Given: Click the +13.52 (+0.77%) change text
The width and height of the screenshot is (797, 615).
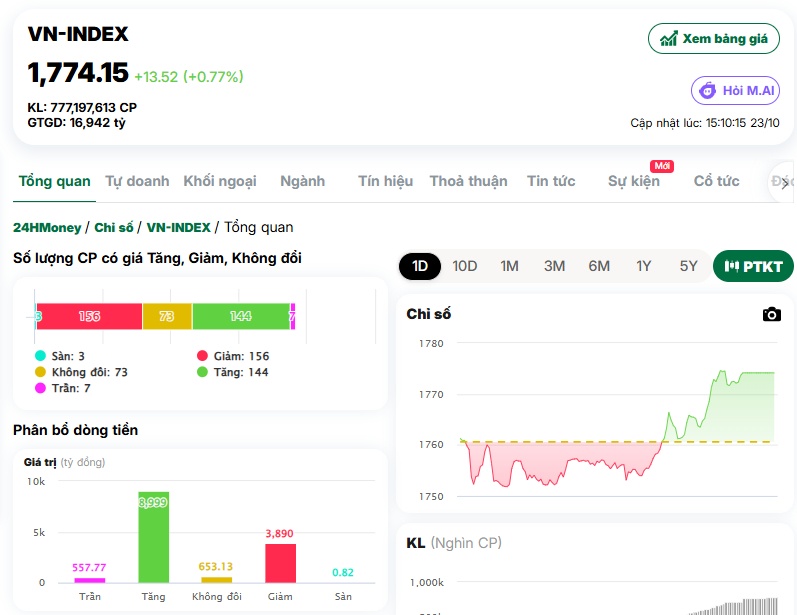Looking at the screenshot, I should click(x=189, y=77).
